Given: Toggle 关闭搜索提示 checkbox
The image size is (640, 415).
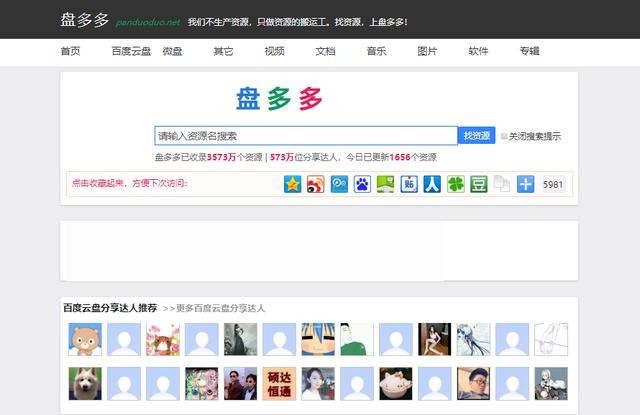Looking at the screenshot, I should (x=504, y=136).
